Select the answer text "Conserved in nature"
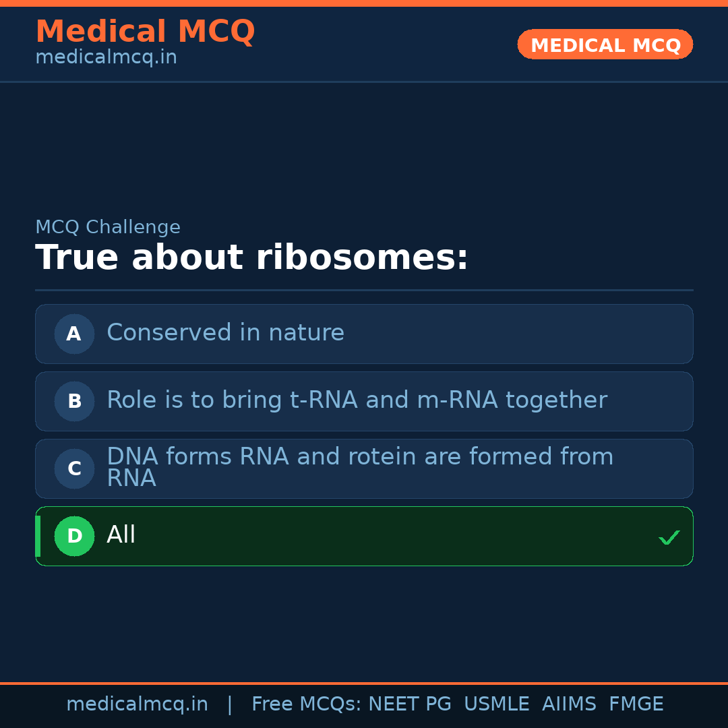This screenshot has width=728, height=728. (225, 333)
